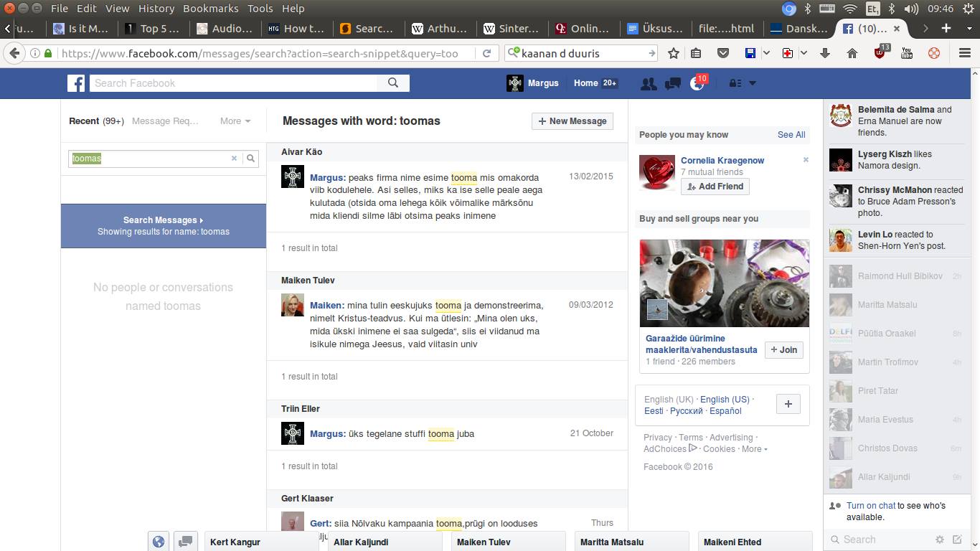Open the Message Requests tab
The height and width of the screenshot is (551, 980).
coord(165,121)
